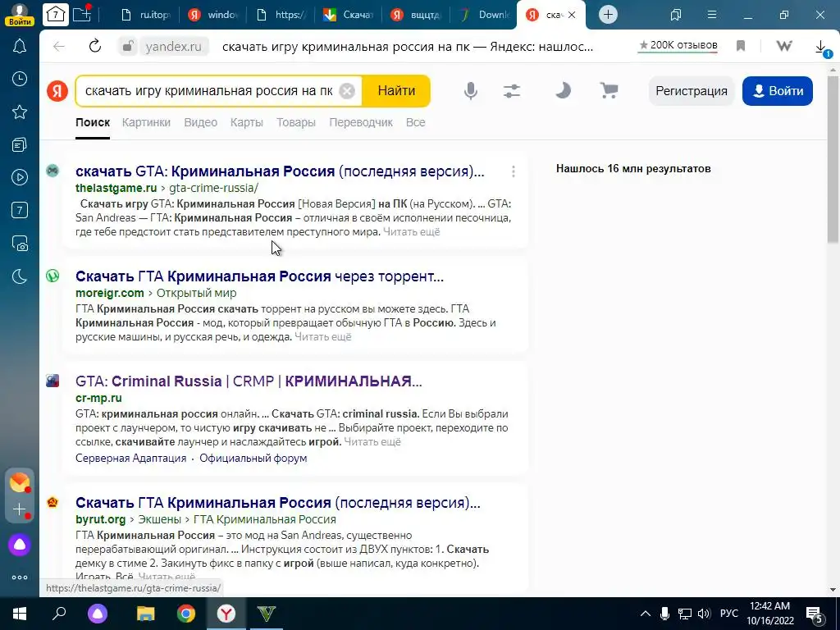
Task: Toggle dark mode moon in browser sidebar
Action: [x=20, y=276]
